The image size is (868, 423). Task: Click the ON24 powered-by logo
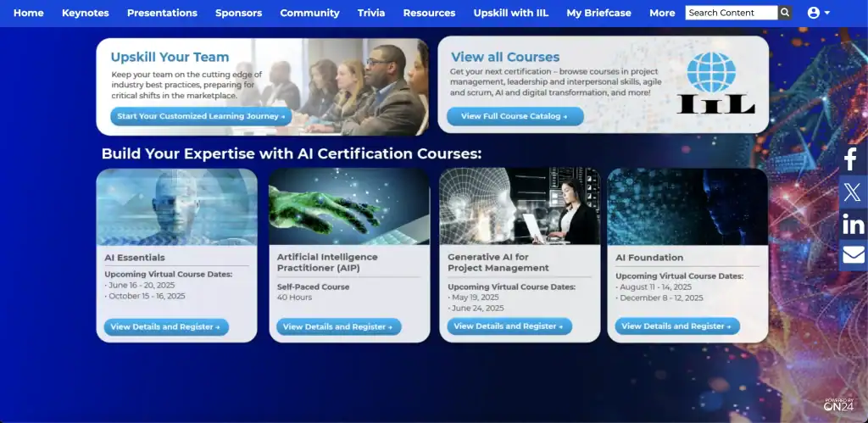click(x=838, y=405)
